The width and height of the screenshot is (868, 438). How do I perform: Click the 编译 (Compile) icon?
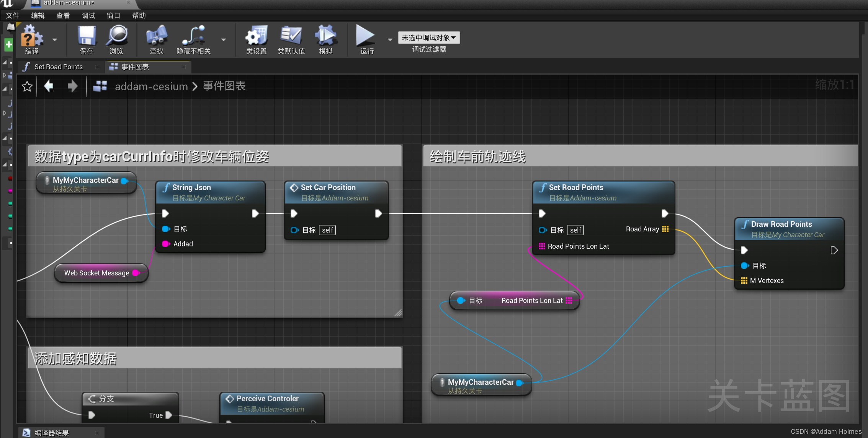(x=30, y=38)
